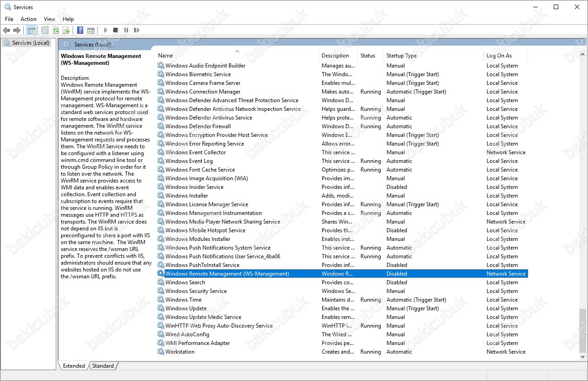Select Windows Insider Service

342,187
